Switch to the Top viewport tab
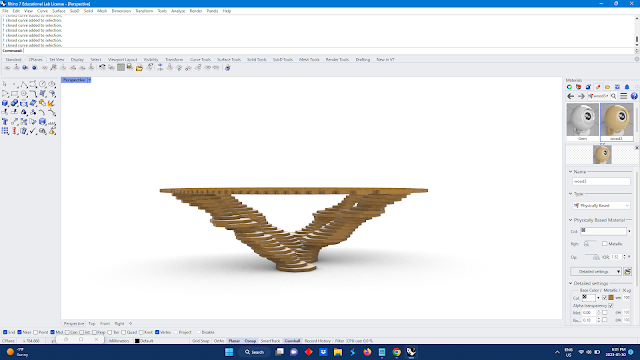This screenshot has width=640, height=360. click(x=92, y=324)
